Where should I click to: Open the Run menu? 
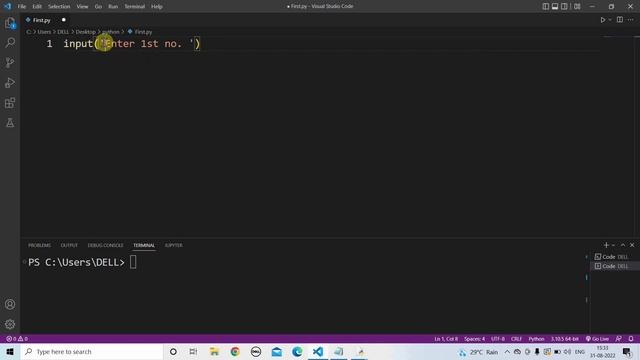click(113, 7)
